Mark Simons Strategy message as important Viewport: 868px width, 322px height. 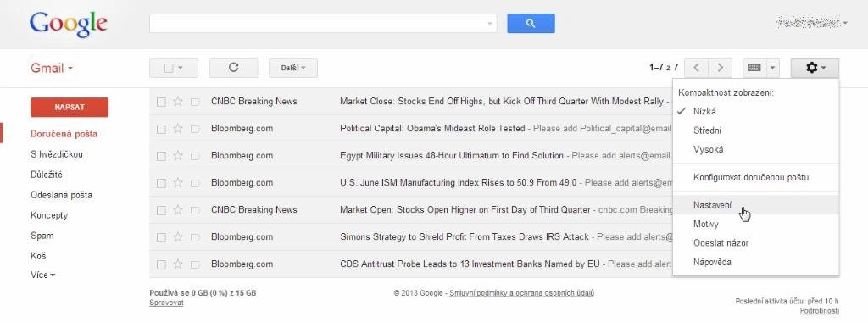coord(195,237)
